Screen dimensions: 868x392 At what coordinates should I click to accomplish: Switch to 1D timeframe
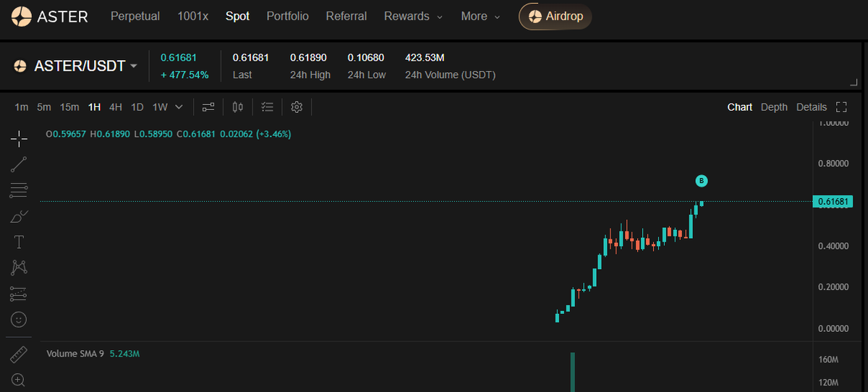137,107
